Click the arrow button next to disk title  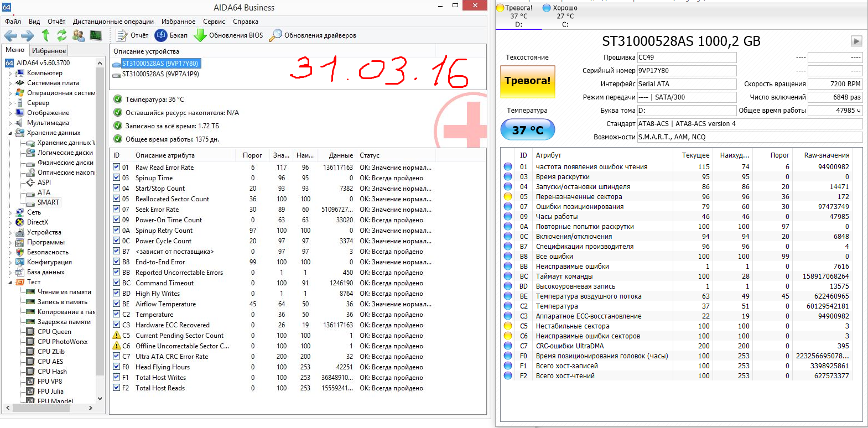click(856, 41)
